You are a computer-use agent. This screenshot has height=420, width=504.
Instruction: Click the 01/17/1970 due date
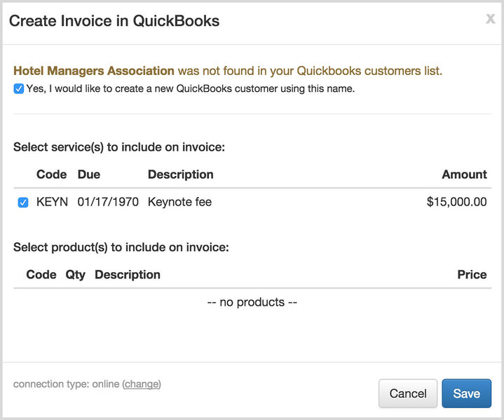click(108, 202)
